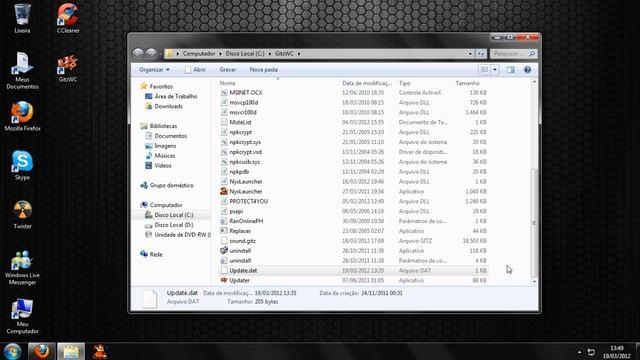The width and height of the screenshot is (640, 360).
Task: Open the GitzWC desktop shortcut
Action: coord(68,68)
